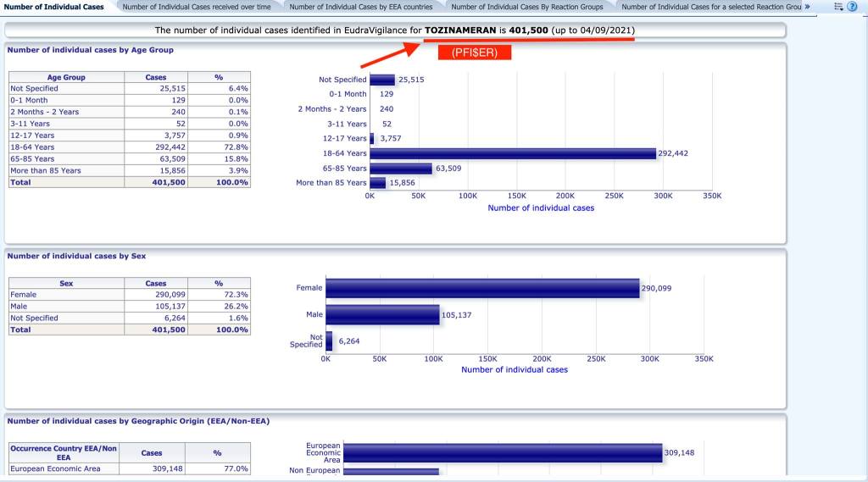This screenshot has width=868, height=482.
Task: Click the blue help question mark icon
Action: click(x=852, y=7)
